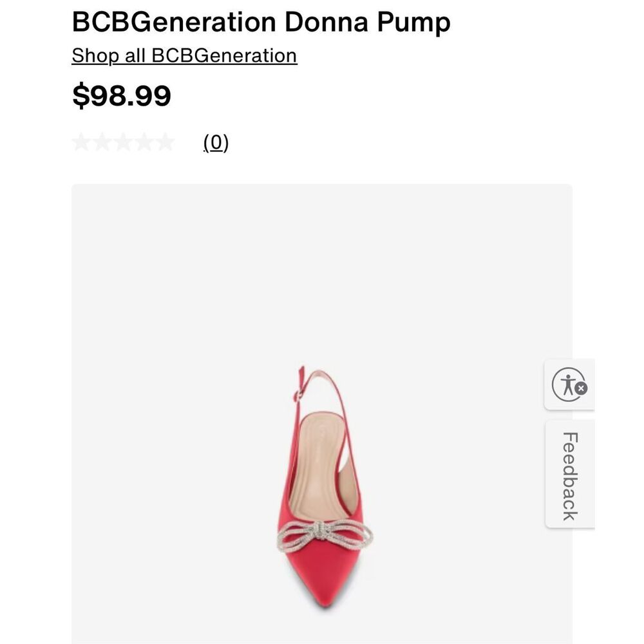Select the fourth rating star
Screen dimensions: 644x644
pos(146,143)
